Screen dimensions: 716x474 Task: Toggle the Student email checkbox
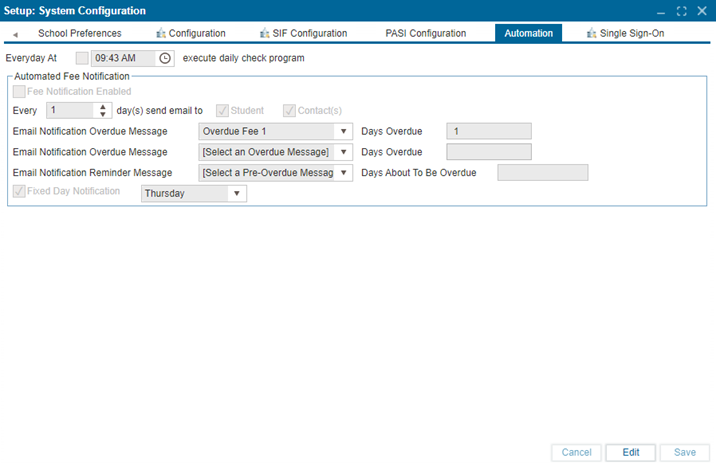point(223,111)
